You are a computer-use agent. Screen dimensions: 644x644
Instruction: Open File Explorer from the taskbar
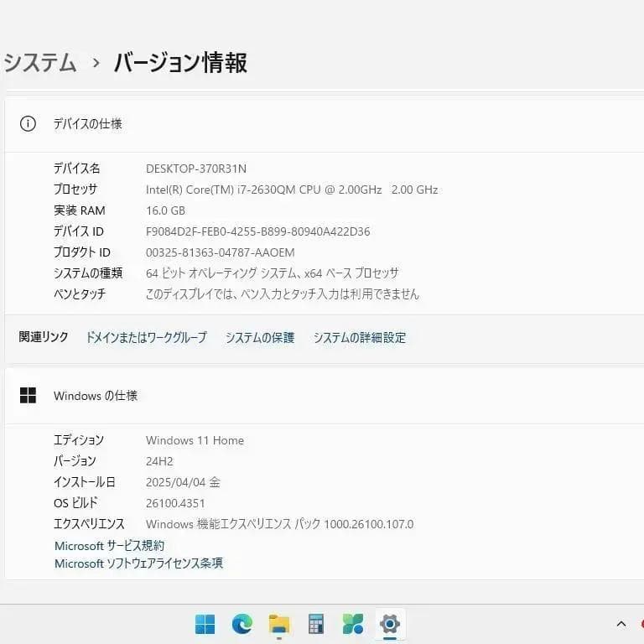(x=279, y=624)
